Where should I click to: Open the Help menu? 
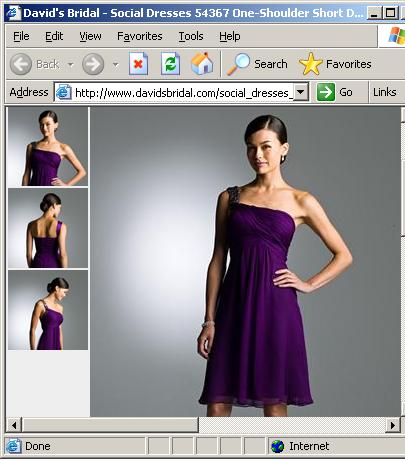tap(230, 36)
